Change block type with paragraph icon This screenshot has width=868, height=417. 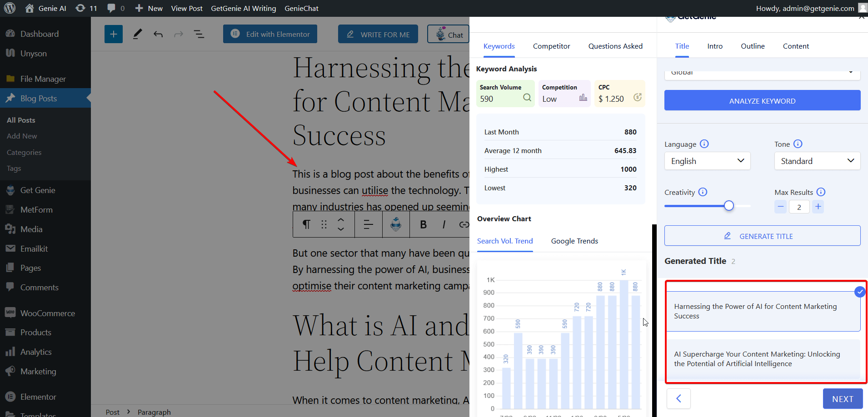306,224
